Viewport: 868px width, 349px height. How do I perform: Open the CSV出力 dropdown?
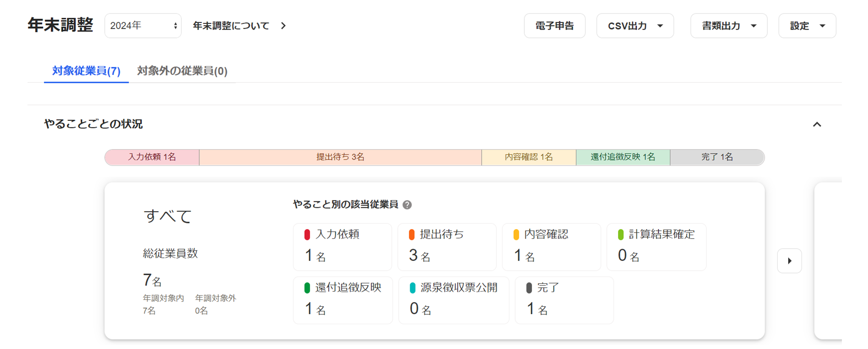coord(635,26)
